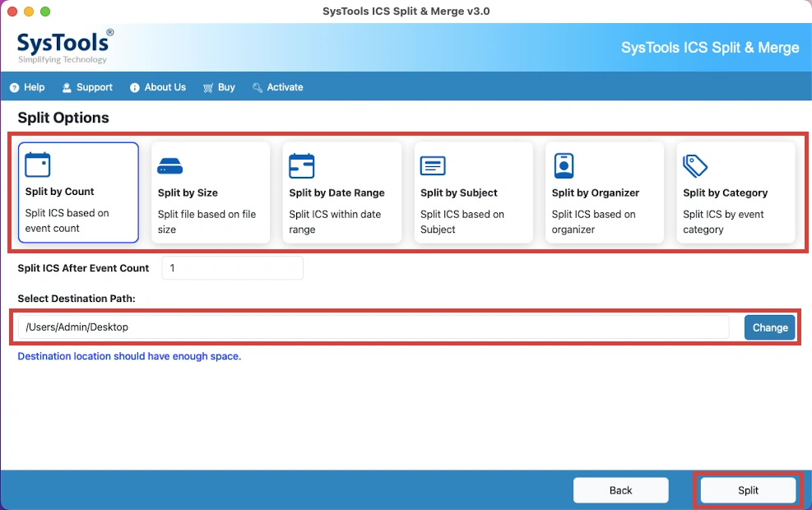
Task: Click the About Us info icon
Action: point(135,87)
